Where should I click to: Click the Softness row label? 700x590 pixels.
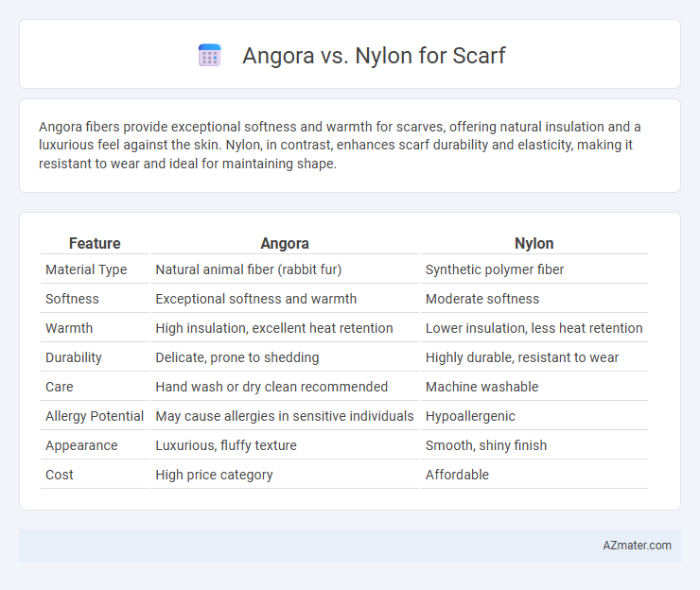click(72, 299)
